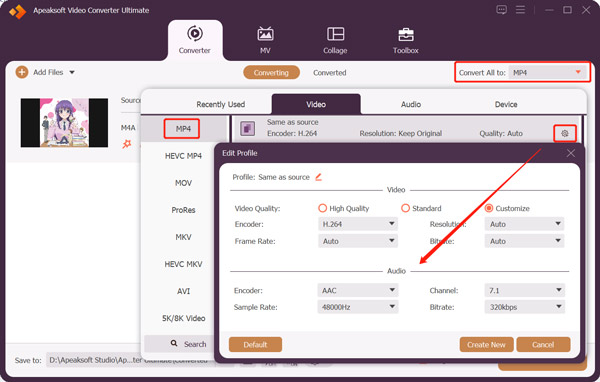Select the Video format tab
This screenshot has width=600, height=382.
316,104
